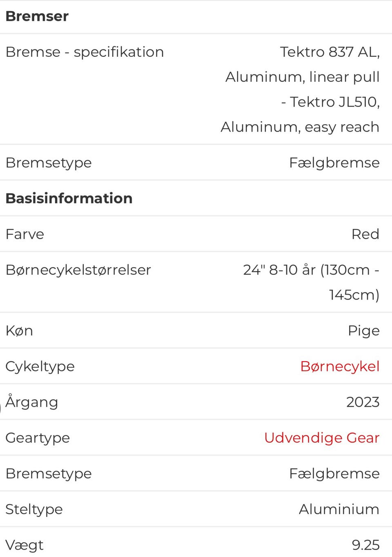
Task: Select the Børnecykelstørrelser label
Action: click(x=78, y=270)
